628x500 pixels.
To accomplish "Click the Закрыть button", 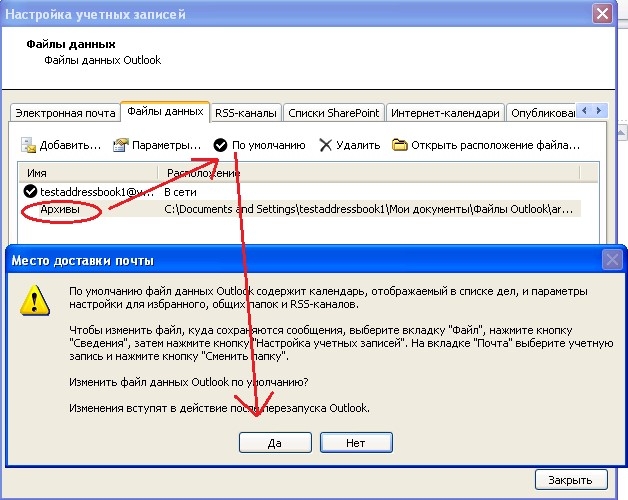I will tap(571, 480).
